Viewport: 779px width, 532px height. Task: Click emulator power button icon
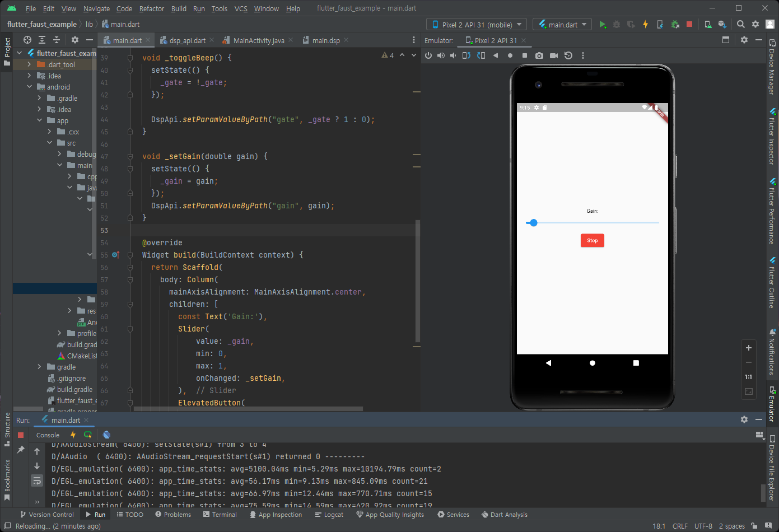tap(428, 55)
